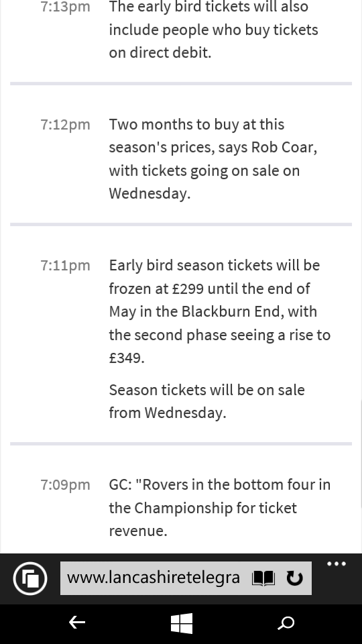
Task: Tap the Windows Start logo key
Action: [182, 623]
